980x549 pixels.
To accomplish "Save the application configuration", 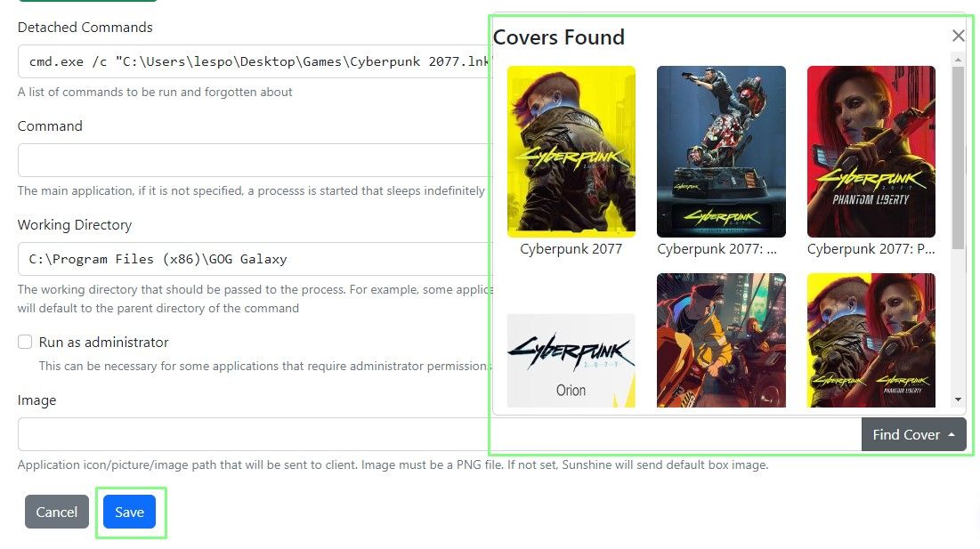I will click(130, 512).
